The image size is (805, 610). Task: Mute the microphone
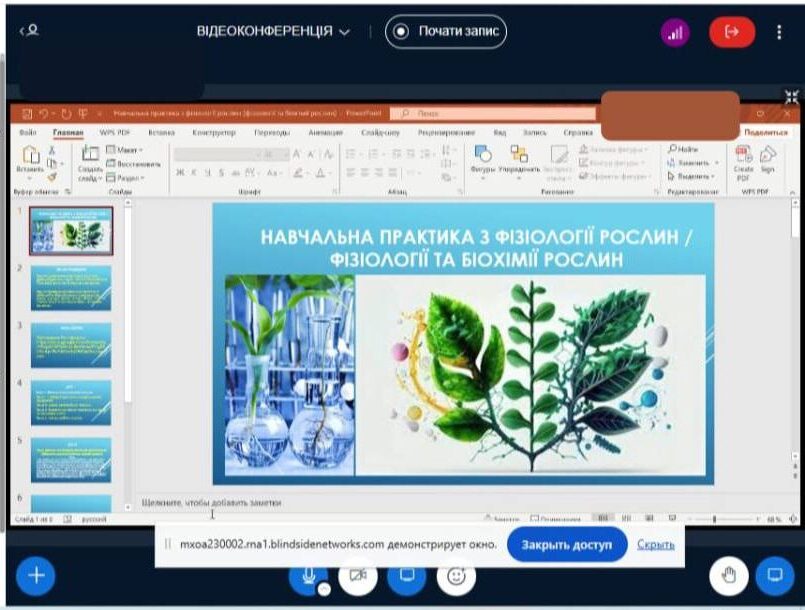coord(309,576)
